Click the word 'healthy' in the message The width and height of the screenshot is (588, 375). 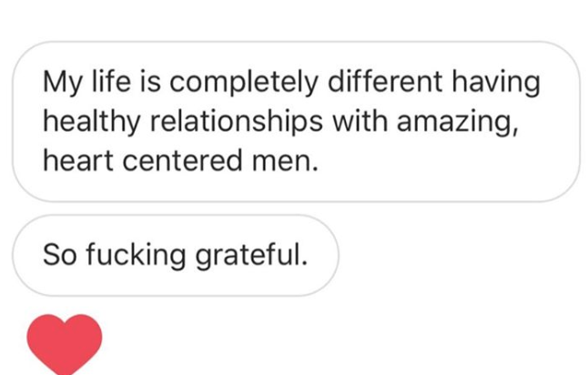point(92,123)
